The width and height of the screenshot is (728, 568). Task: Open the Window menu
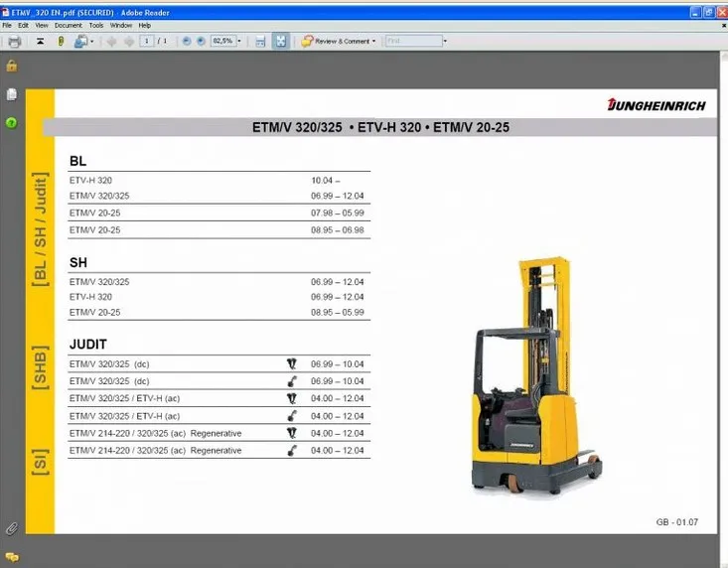click(x=121, y=26)
